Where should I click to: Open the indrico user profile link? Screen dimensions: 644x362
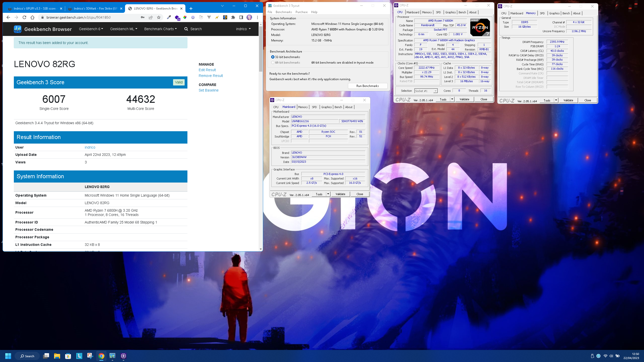click(x=90, y=147)
